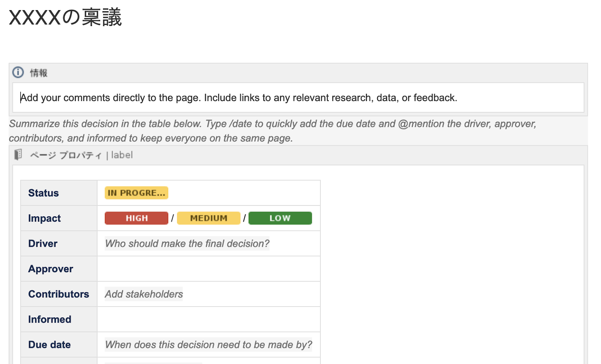Click the Add stakeholders placeholder
The width and height of the screenshot is (601, 364).
coord(144,294)
